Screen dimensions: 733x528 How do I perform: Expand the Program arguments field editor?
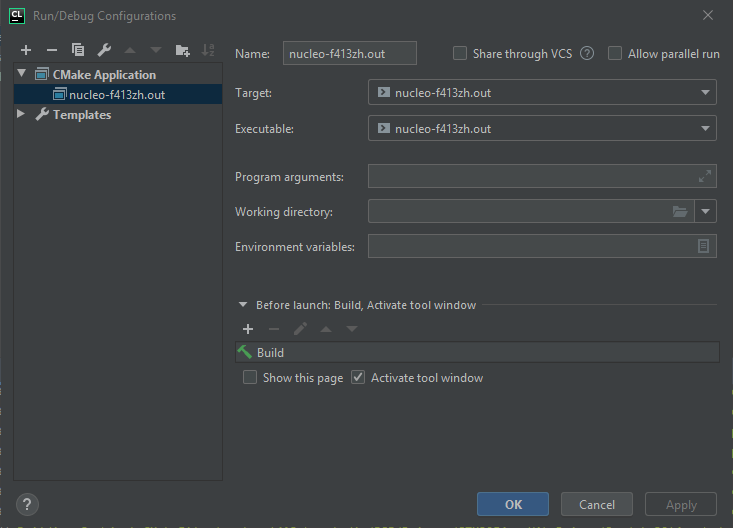pos(704,176)
